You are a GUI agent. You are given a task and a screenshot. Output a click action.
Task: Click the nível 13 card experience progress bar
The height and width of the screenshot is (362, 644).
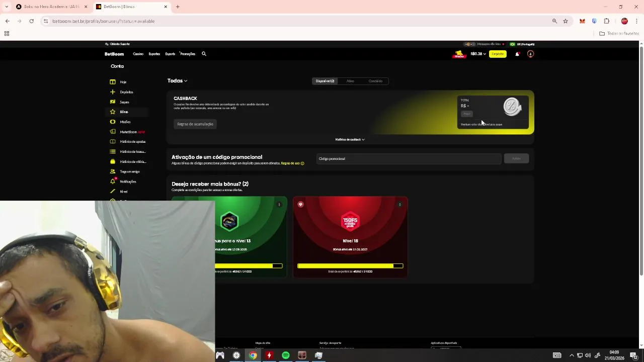249,265
